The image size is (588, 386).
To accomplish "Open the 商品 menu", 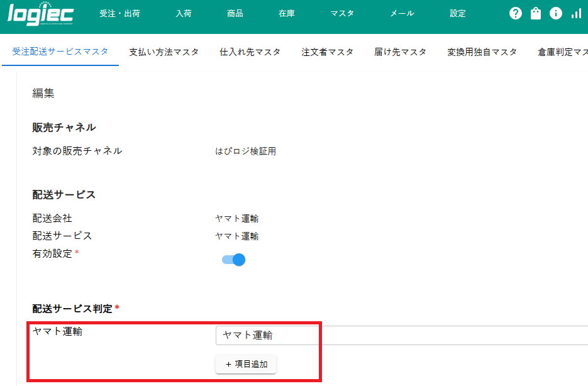I will (x=235, y=13).
